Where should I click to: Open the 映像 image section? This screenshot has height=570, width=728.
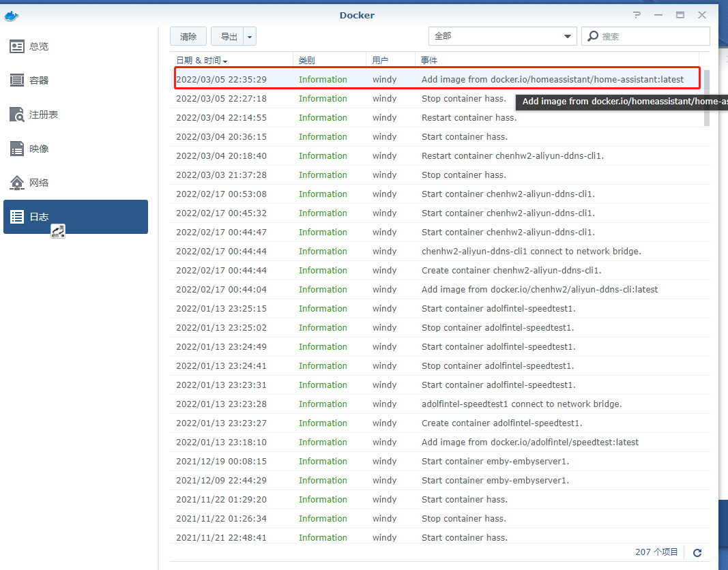(76, 149)
